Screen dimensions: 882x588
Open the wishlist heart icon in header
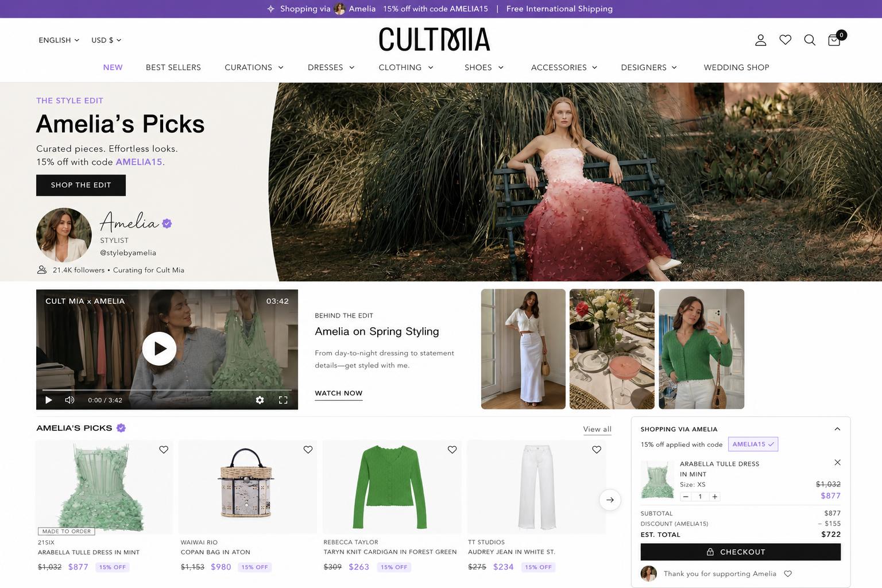point(785,40)
